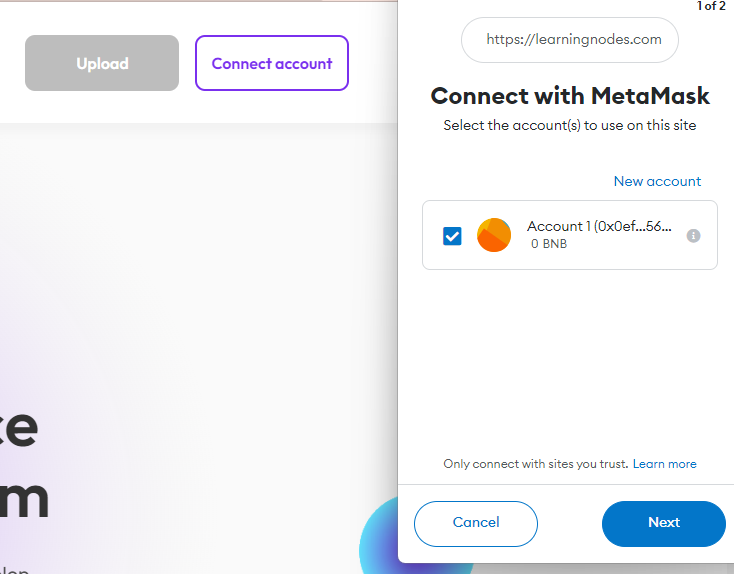Click the 0 BNB balance text
734x574 pixels.
[x=549, y=244]
